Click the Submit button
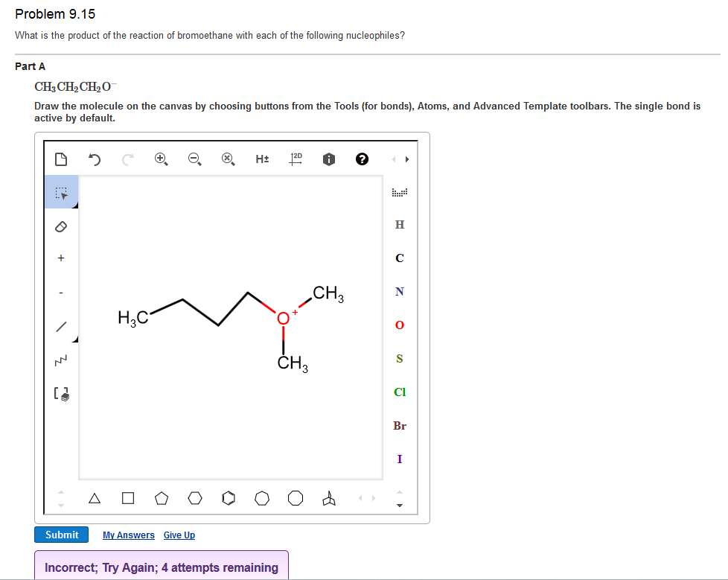 (x=61, y=535)
